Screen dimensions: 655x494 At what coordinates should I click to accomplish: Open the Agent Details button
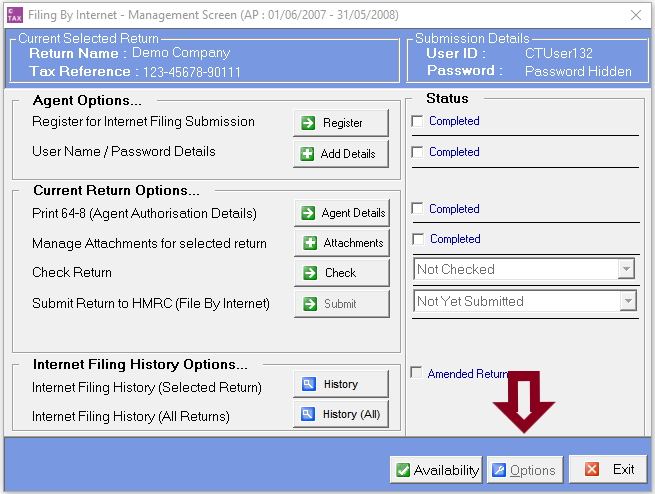coord(342,213)
